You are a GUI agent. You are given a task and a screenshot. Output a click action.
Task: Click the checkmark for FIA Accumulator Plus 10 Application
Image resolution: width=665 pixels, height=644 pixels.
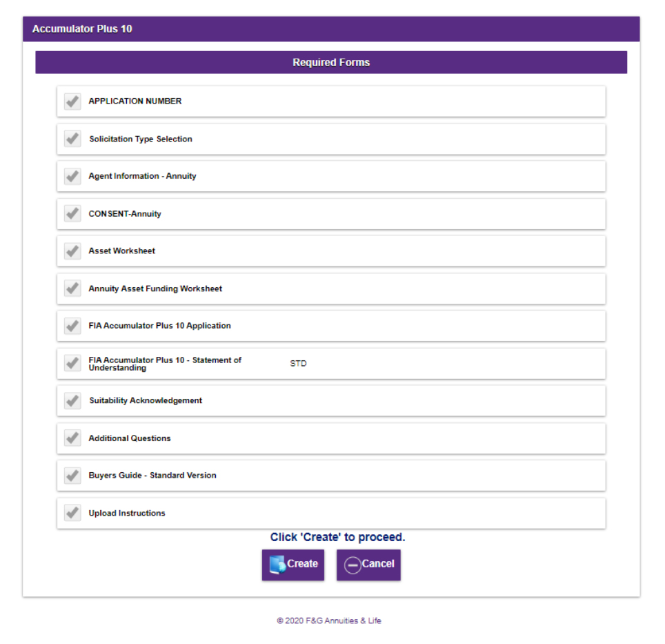click(72, 325)
